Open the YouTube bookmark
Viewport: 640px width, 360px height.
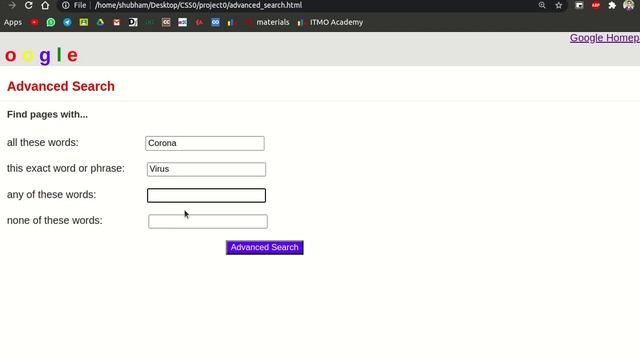pos(34,22)
